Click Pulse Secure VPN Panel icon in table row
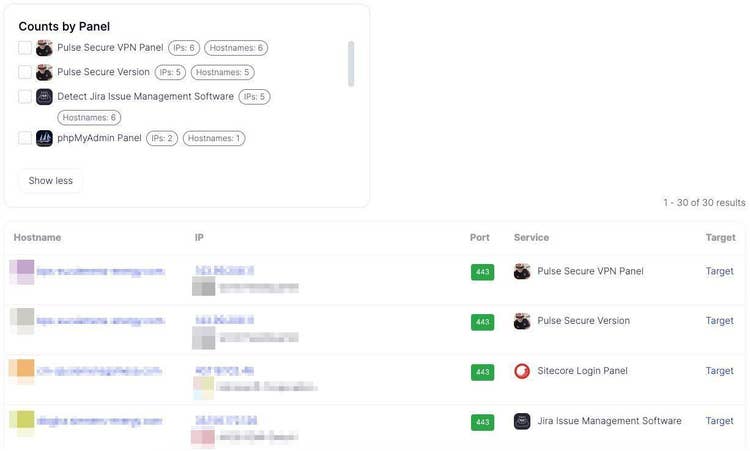750x451 pixels. 522,271
